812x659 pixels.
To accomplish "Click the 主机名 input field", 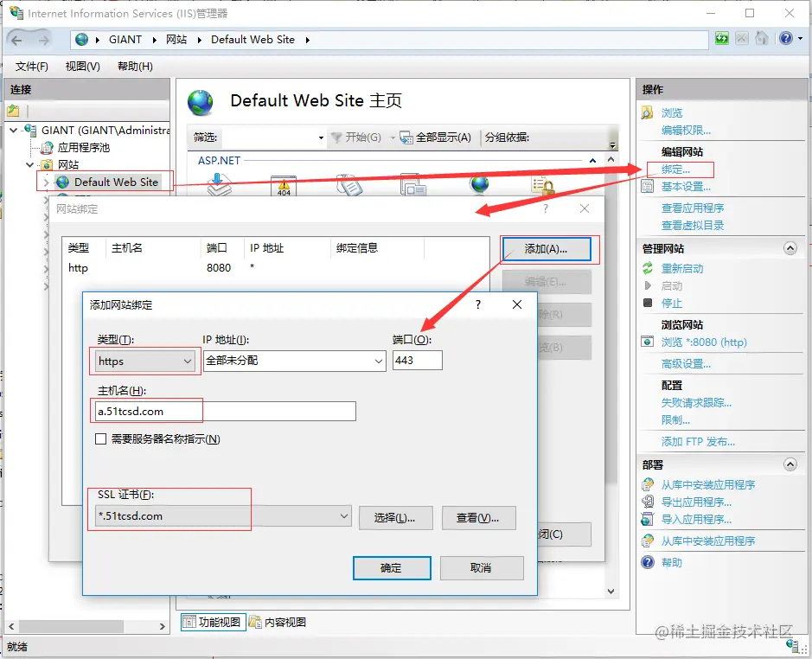I will tap(226, 412).
